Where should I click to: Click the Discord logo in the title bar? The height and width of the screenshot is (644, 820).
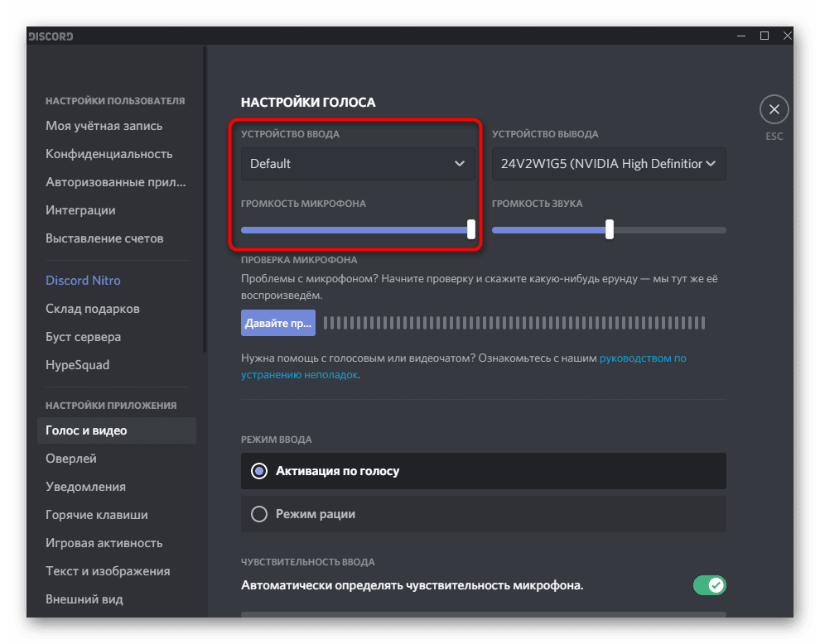pyautogui.click(x=51, y=36)
